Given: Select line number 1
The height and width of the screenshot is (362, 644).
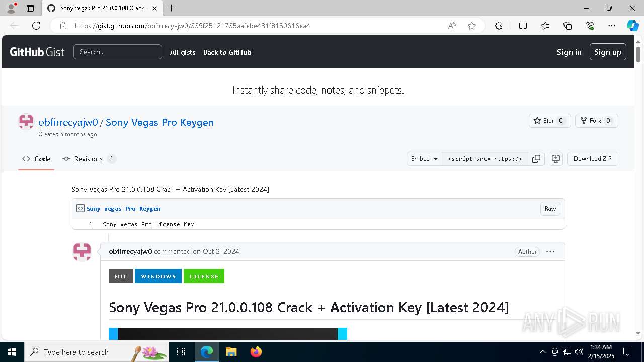Looking at the screenshot, I should pyautogui.click(x=91, y=224).
